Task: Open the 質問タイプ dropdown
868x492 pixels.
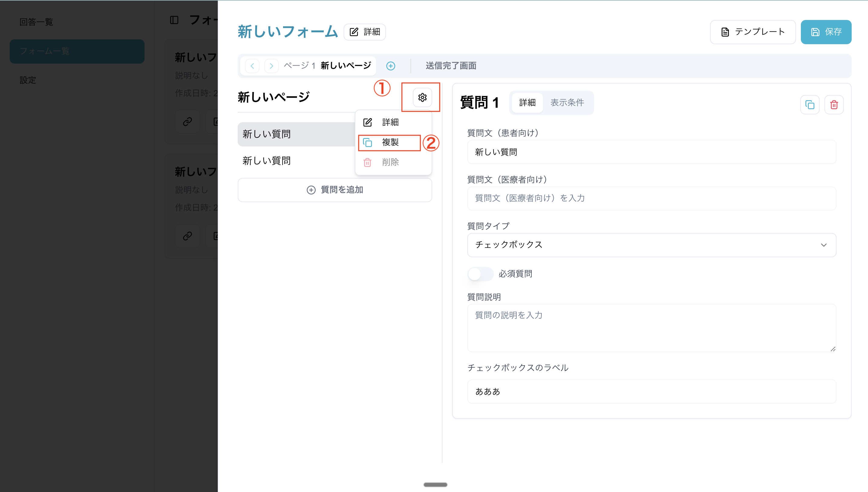Action: point(651,245)
